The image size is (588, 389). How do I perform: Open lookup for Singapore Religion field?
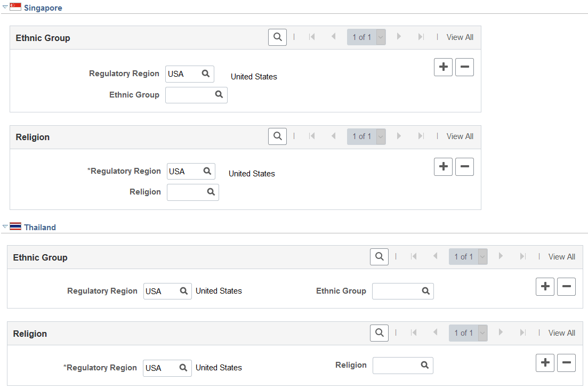[x=211, y=192]
